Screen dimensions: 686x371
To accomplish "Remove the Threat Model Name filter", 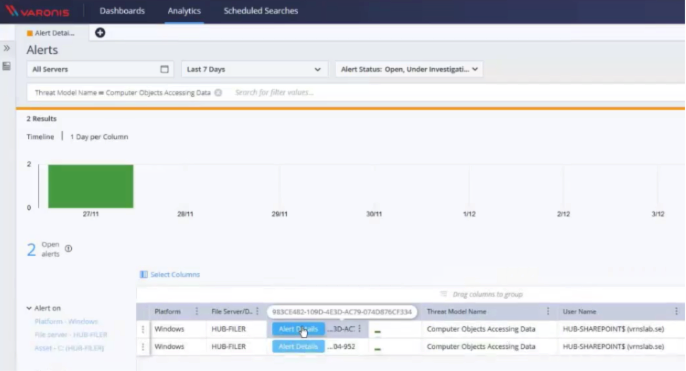I will (218, 93).
